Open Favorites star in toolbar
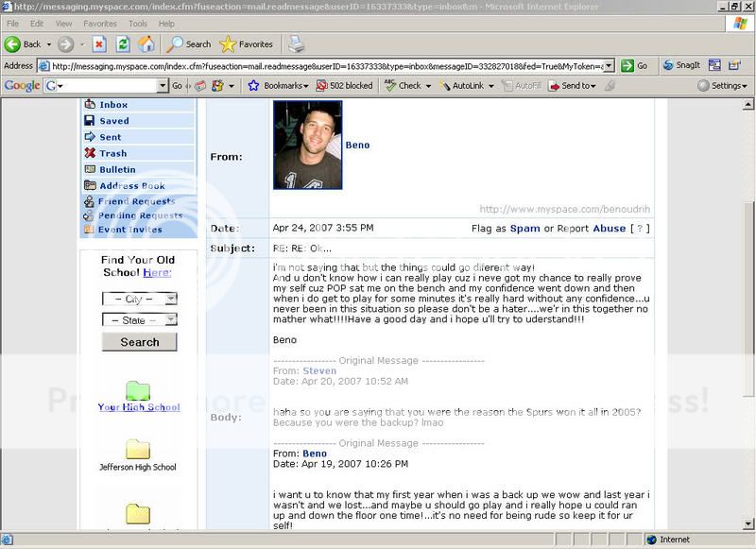Screen dimensions: 756x549 pos(246,44)
